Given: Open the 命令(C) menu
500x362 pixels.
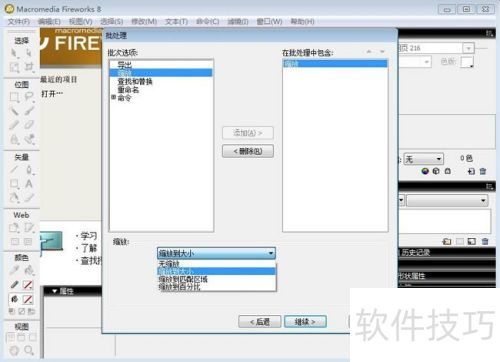Looking at the screenshot, I should point(207,22).
